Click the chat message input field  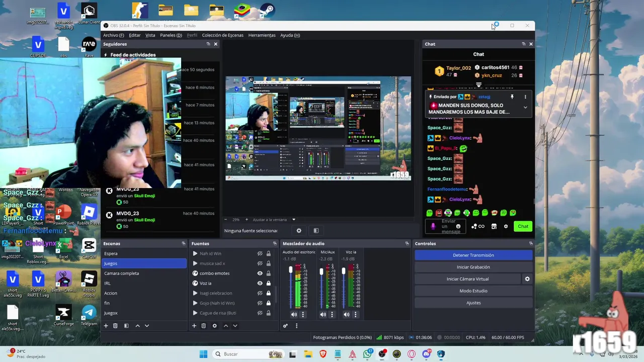tap(445, 226)
